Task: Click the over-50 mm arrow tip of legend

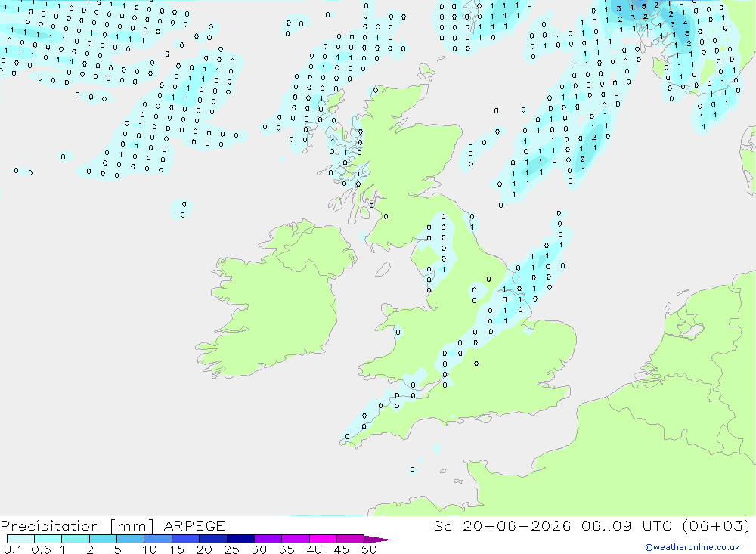Action: point(378,539)
